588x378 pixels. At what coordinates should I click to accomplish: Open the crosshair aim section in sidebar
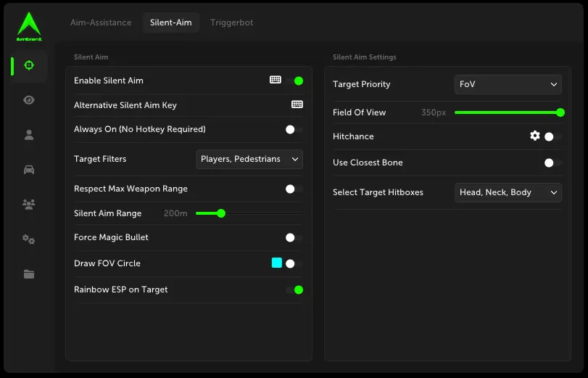[29, 65]
